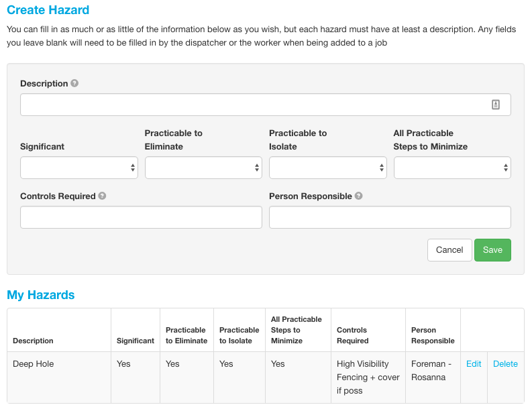Image resolution: width=532 pixels, height=409 pixels.
Task: Edit the Deep Hole hazard
Action: coord(474,364)
